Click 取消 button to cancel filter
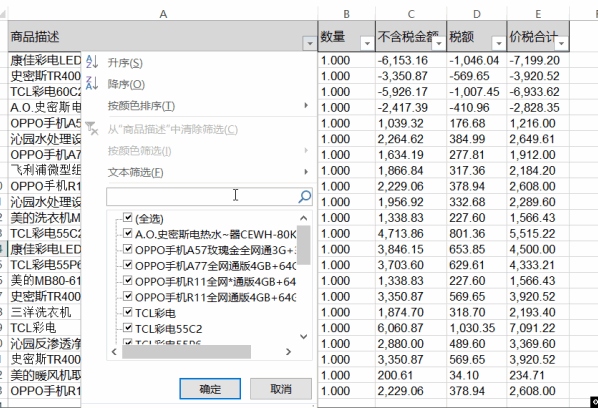598x408 pixels. pyautogui.click(x=281, y=389)
